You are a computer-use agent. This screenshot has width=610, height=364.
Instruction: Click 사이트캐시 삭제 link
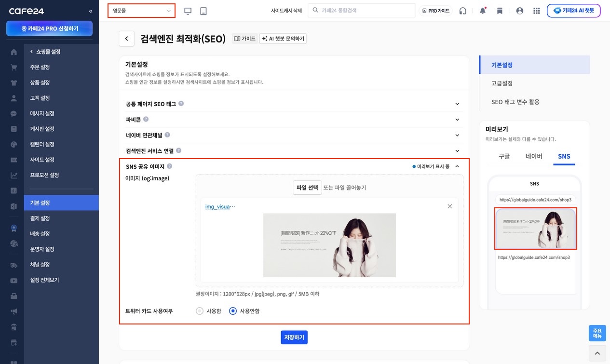(286, 11)
